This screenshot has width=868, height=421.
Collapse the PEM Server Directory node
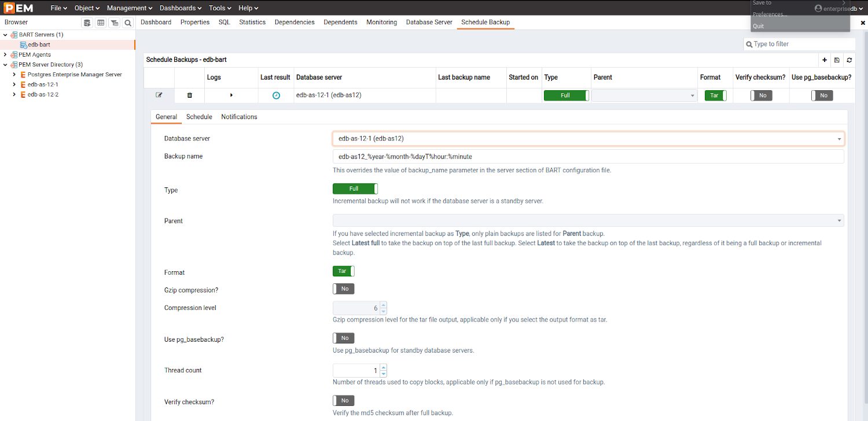pyautogui.click(x=5, y=64)
